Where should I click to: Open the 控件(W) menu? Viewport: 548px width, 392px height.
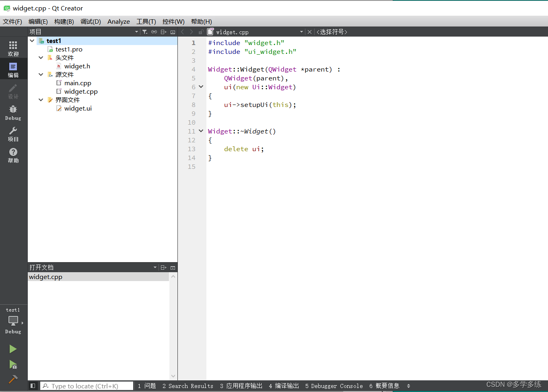[173, 21]
